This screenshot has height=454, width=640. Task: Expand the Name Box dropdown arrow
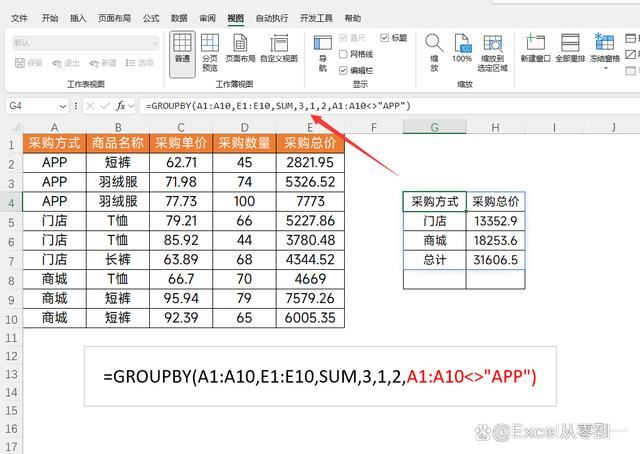click(x=63, y=106)
